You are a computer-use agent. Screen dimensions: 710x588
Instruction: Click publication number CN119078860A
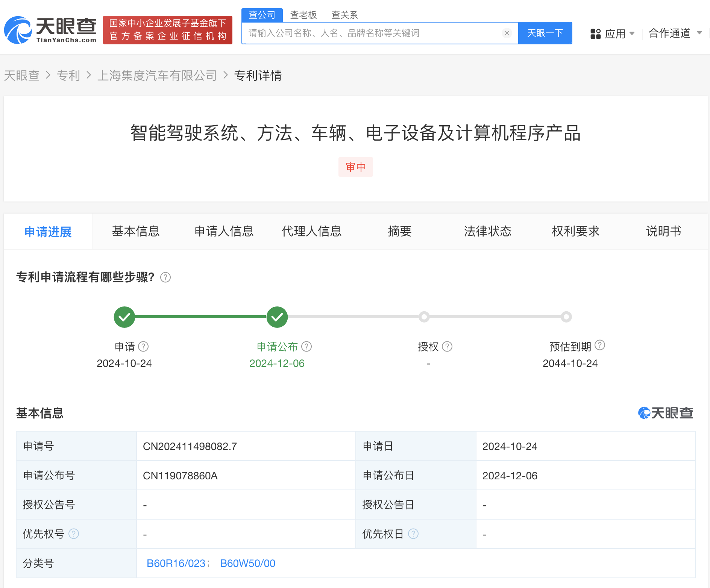pyautogui.click(x=181, y=476)
